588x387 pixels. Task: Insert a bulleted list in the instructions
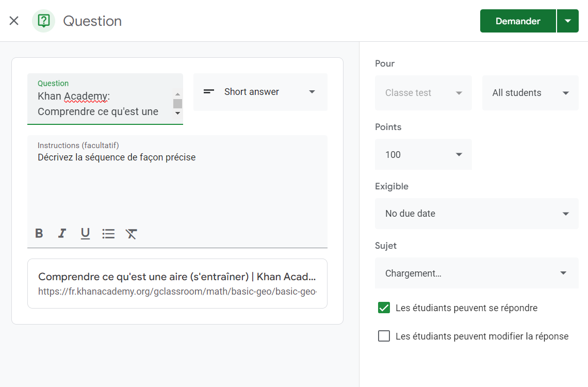tap(108, 234)
